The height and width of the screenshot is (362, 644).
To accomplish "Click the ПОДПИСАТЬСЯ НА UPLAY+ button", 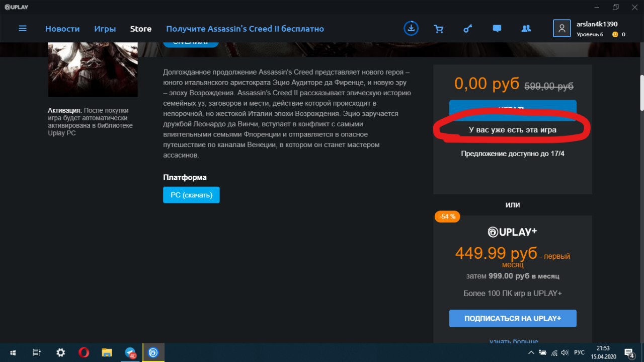I will click(x=513, y=318).
